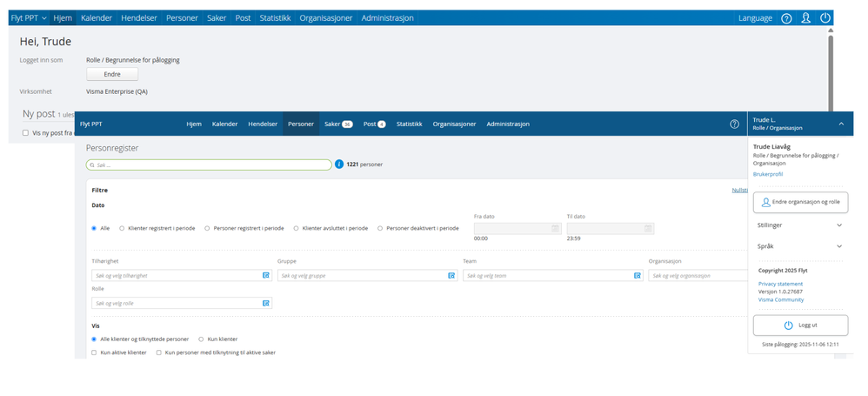Click Gruppe lookup icon
The width and height of the screenshot is (868, 396).
pos(451,275)
